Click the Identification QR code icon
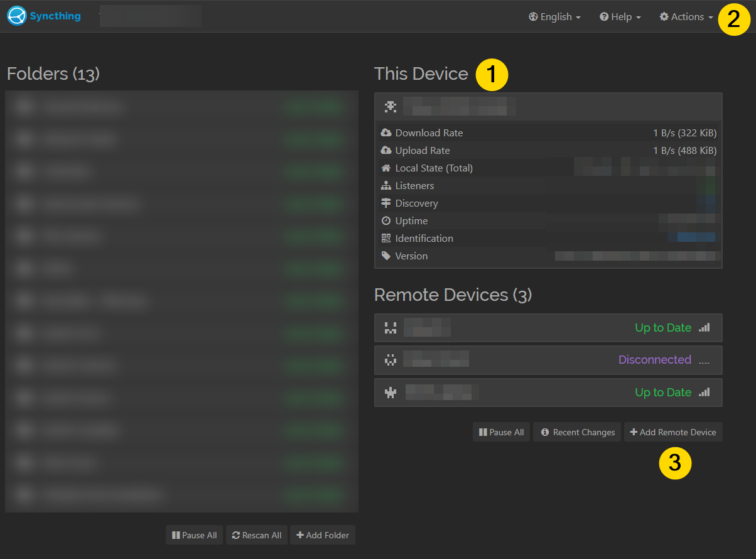 [x=386, y=239]
